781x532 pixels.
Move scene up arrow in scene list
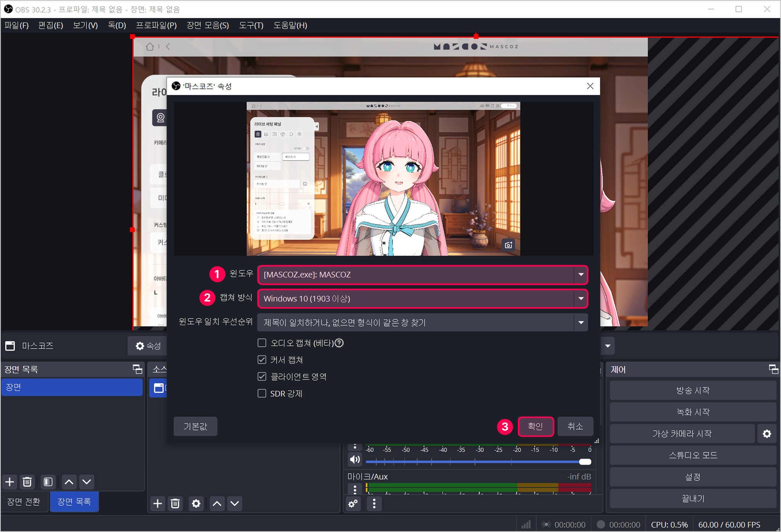click(69, 482)
